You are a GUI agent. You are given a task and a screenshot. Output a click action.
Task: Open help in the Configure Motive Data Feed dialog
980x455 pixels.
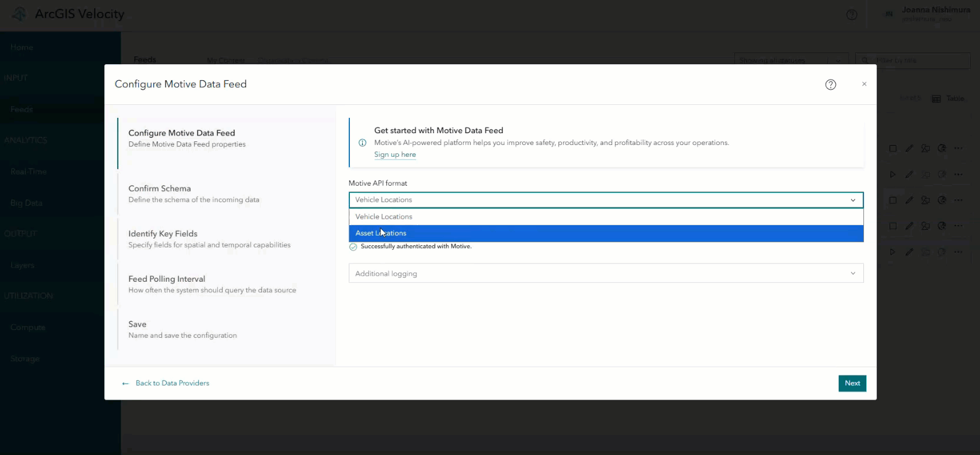pos(830,84)
